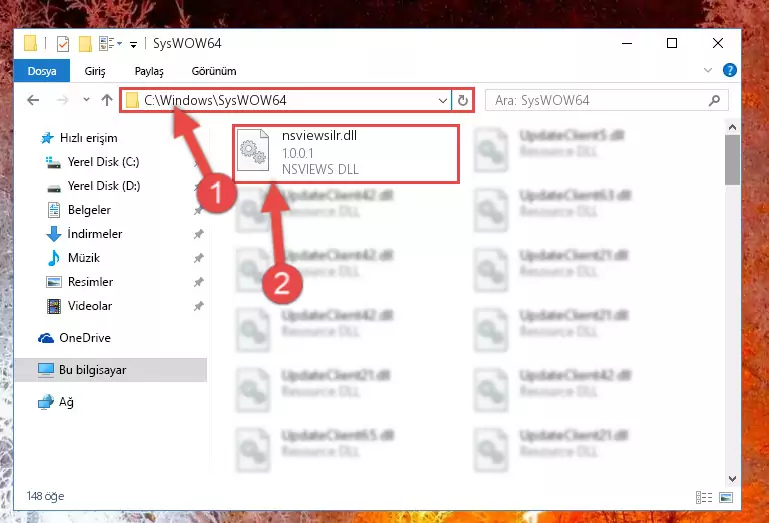The image size is (769, 523).
Task: Click the pin icon next to Belgeler
Action: coord(199,210)
